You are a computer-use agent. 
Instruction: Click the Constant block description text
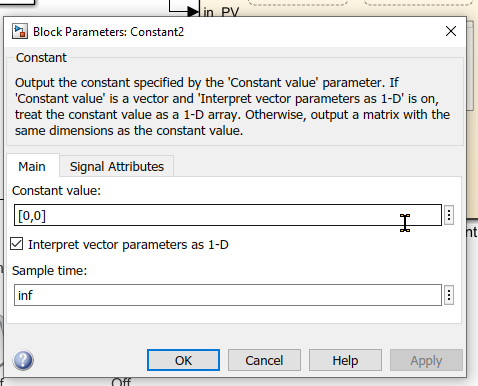point(232,106)
